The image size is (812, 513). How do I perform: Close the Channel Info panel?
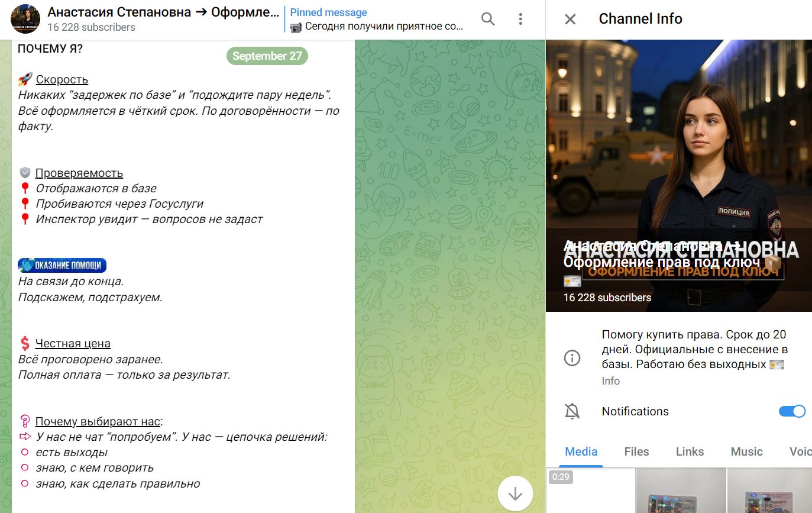click(570, 19)
